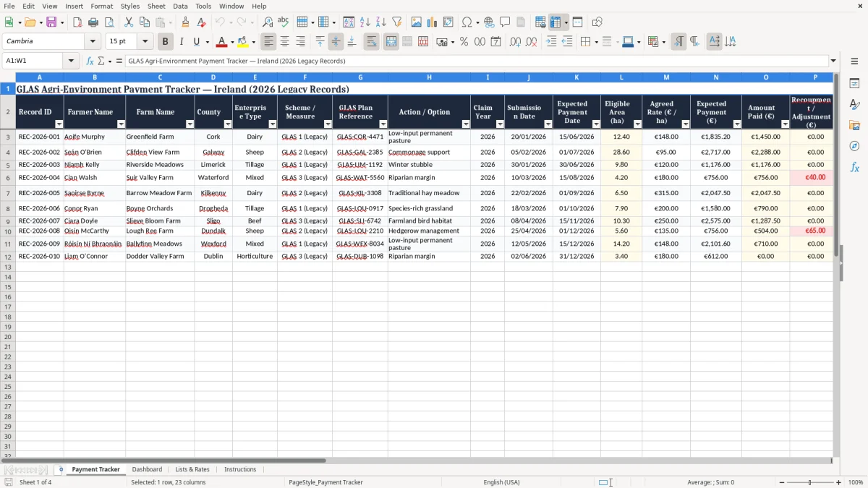Toggle Wrap Text button

(372, 42)
